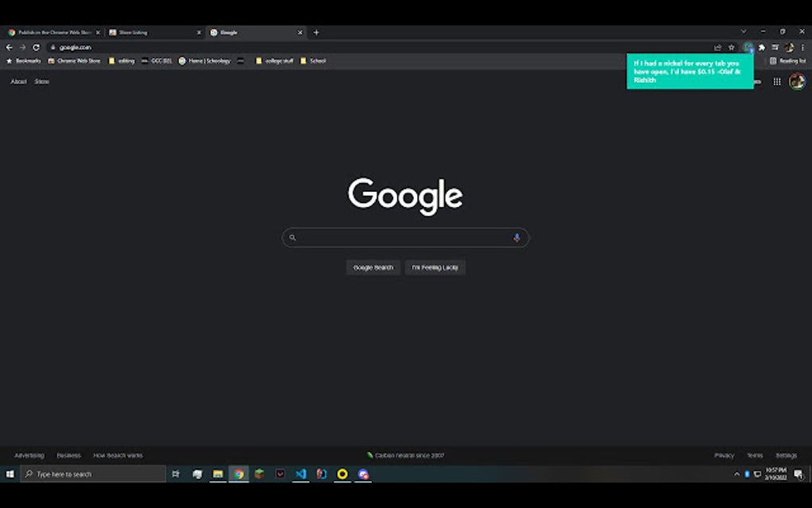This screenshot has width=812, height=508.
Task: Open the Google apps grid menu
Action: [x=776, y=81]
